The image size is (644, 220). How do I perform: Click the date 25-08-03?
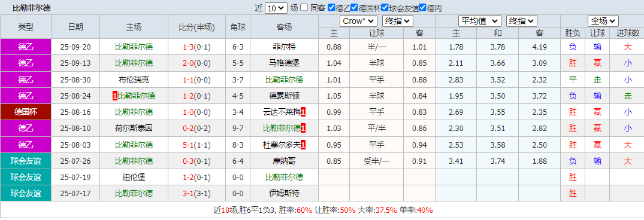(75, 145)
